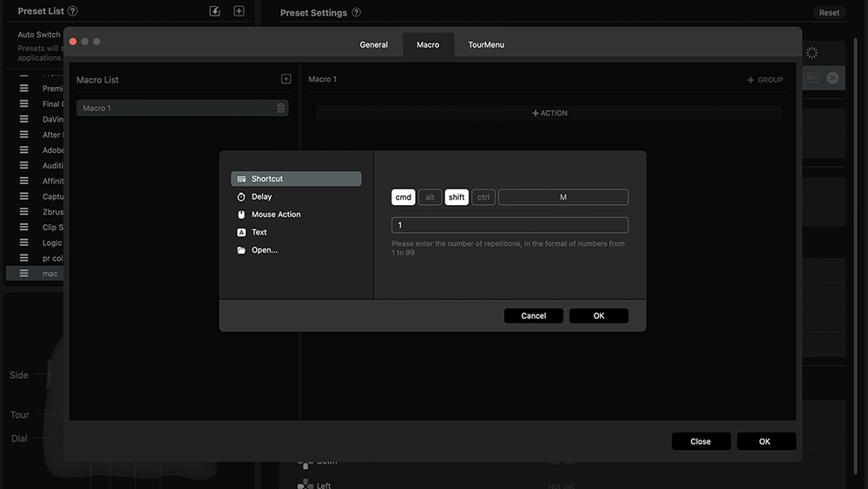Grab the handle of the Logic preset
Viewport: 868px width, 489px height.
tap(23, 242)
